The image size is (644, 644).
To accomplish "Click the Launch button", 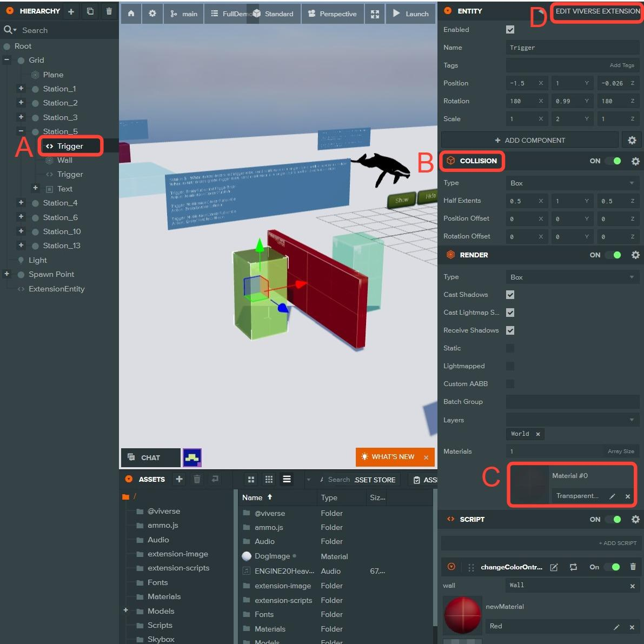I will point(411,14).
